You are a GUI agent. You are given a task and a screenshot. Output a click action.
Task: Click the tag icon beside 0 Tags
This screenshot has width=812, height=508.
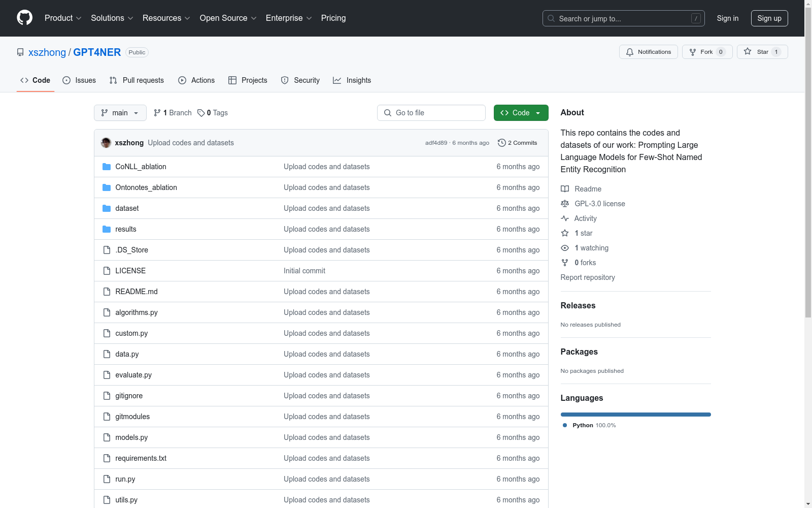(x=201, y=113)
